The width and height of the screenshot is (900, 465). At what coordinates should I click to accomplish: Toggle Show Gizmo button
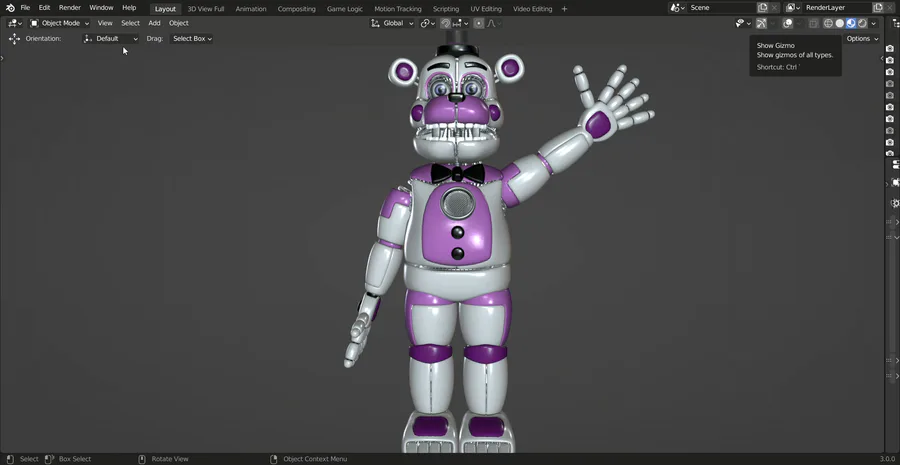(761, 23)
